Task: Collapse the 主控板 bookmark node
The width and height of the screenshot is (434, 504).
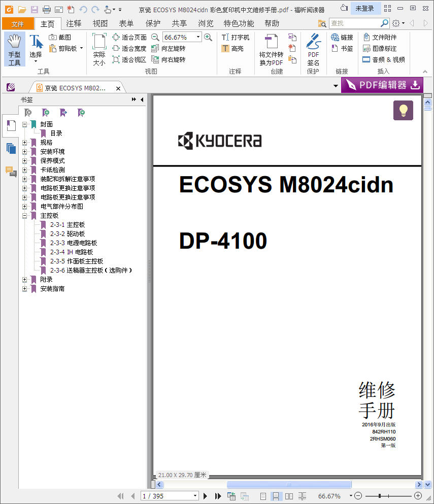Action: 24,216
